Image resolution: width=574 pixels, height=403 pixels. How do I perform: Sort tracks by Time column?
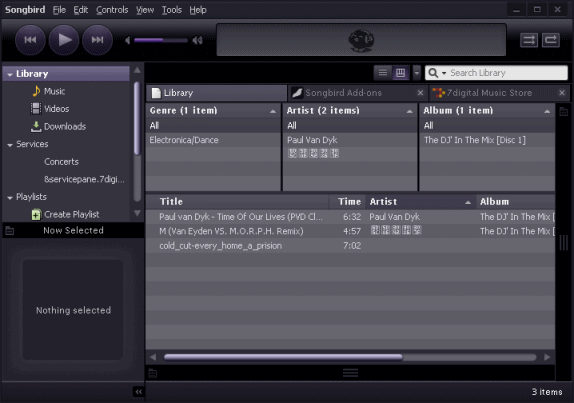coord(347,202)
